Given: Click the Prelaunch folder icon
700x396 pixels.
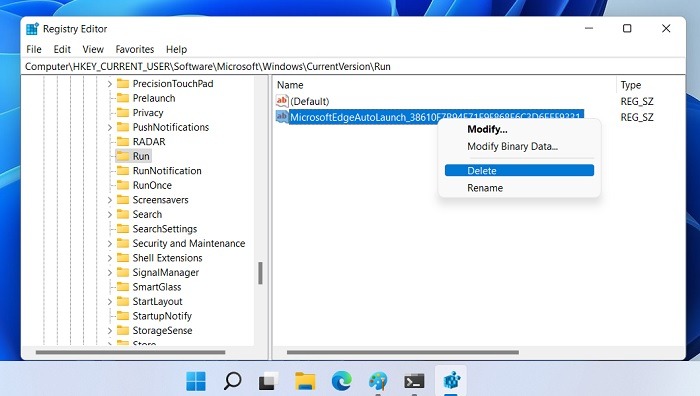Looking at the screenshot, I should (123, 98).
